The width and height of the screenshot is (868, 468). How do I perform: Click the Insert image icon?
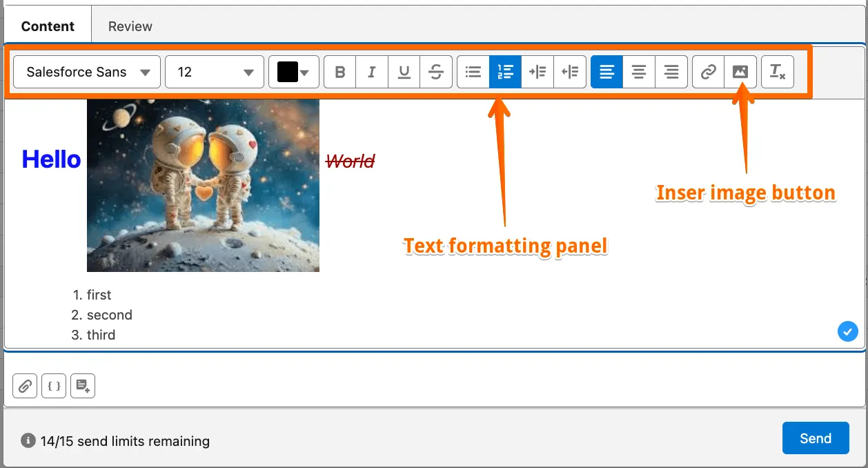[x=740, y=72]
